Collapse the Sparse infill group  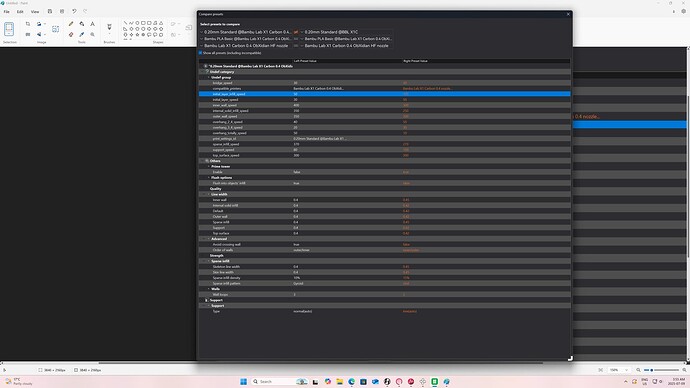[209, 261]
